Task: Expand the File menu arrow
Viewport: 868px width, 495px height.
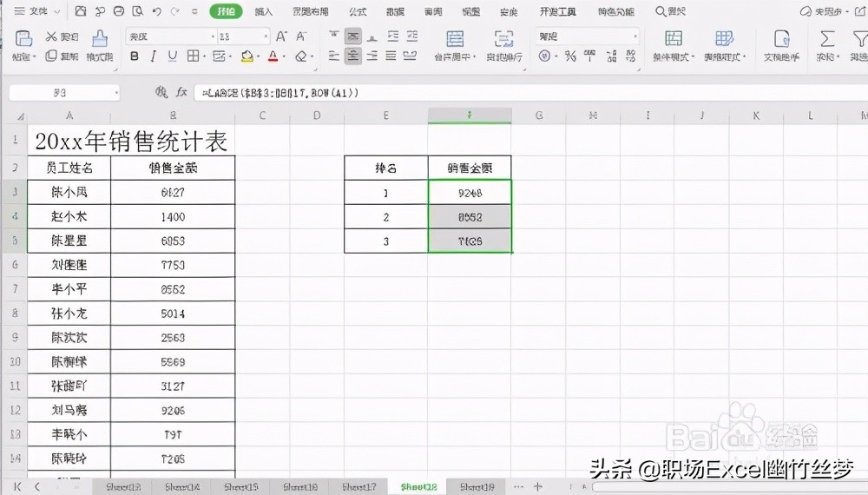Action: 56,11
